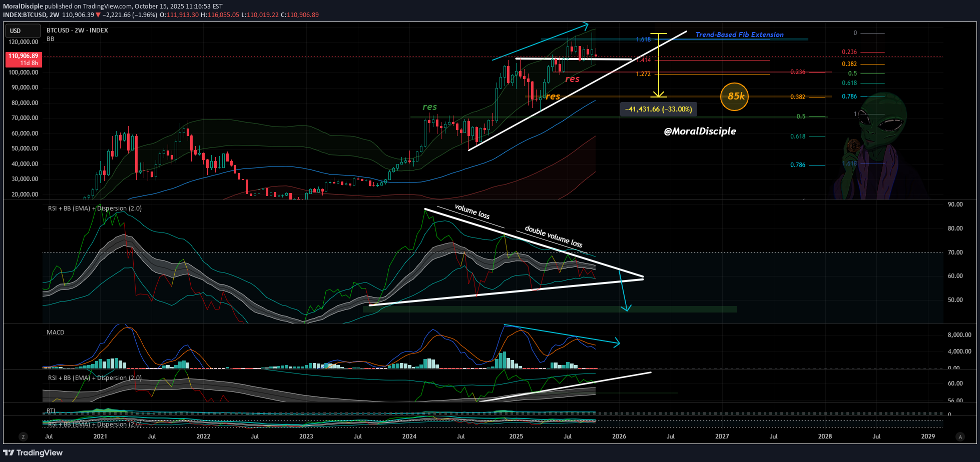The width and height of the screenshot is (980, 462).
Task: Click the red down-triangle price change indicator
Action: tap(98, 15)
